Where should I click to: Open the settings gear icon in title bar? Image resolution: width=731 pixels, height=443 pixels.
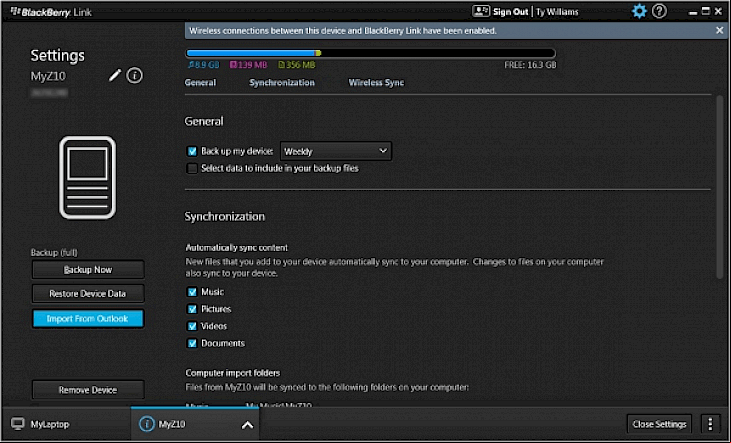point(639,11)
